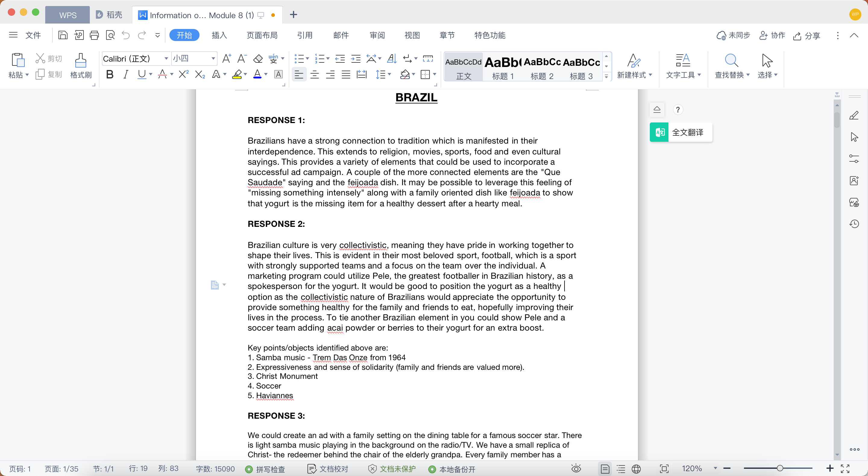Decrease font size with the A- icon
868x476 pixels.
coord(242,59)
